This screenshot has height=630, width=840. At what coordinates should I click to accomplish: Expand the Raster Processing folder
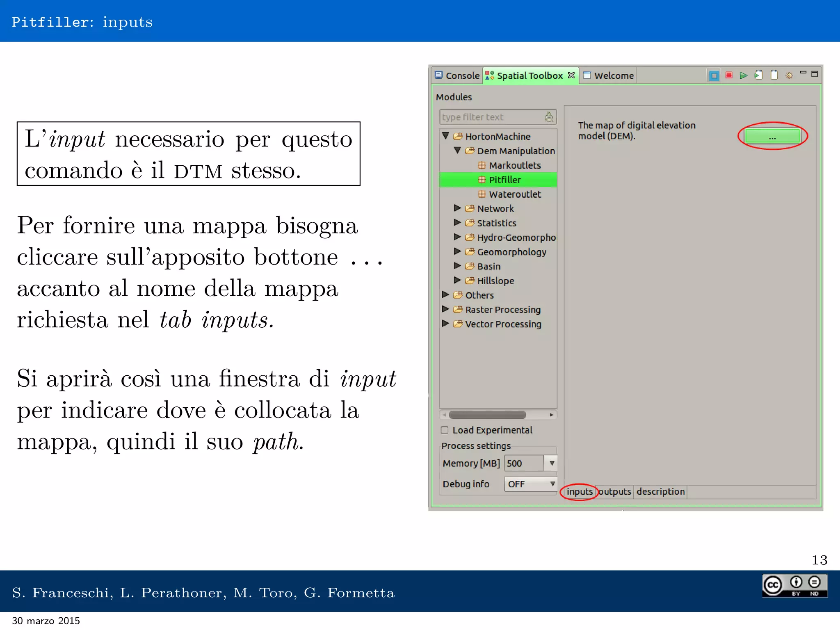pyautogui.click(x=445, y=309)
